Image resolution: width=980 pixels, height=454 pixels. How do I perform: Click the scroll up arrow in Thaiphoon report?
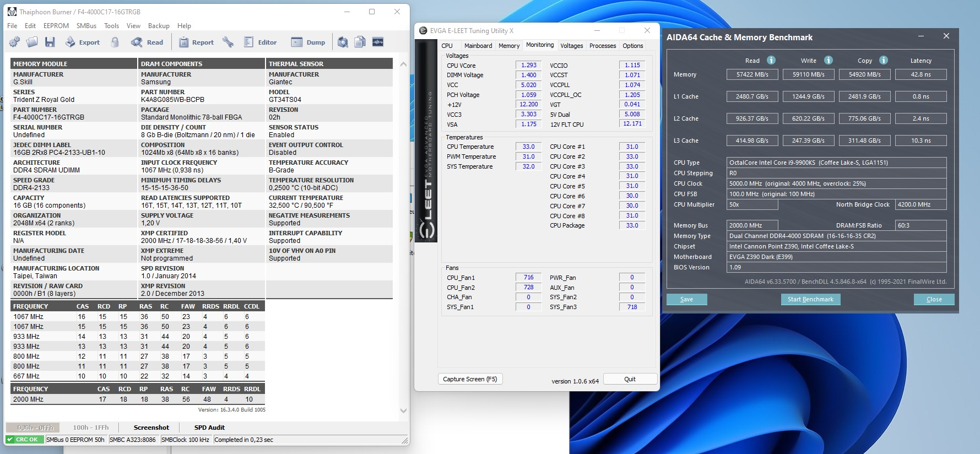pos(403,64)
